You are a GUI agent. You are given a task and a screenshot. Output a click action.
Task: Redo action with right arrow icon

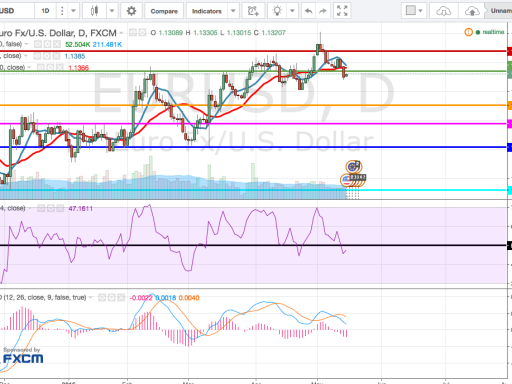[x=323, y=11]
